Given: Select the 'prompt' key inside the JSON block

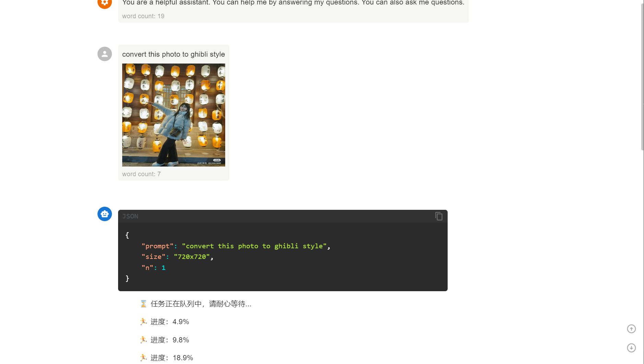Looking at the screenshot, I should pyautogui.click(x=157, y=246).
